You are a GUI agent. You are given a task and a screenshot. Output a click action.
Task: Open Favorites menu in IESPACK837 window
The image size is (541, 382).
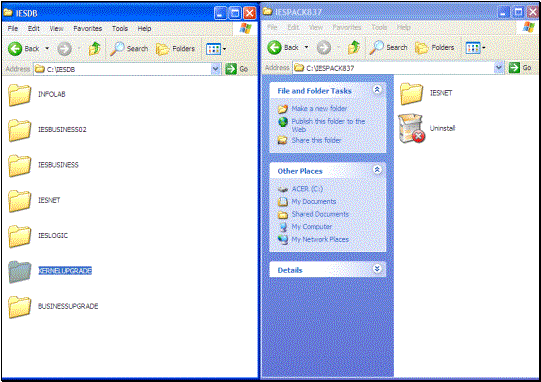point(347,27)
